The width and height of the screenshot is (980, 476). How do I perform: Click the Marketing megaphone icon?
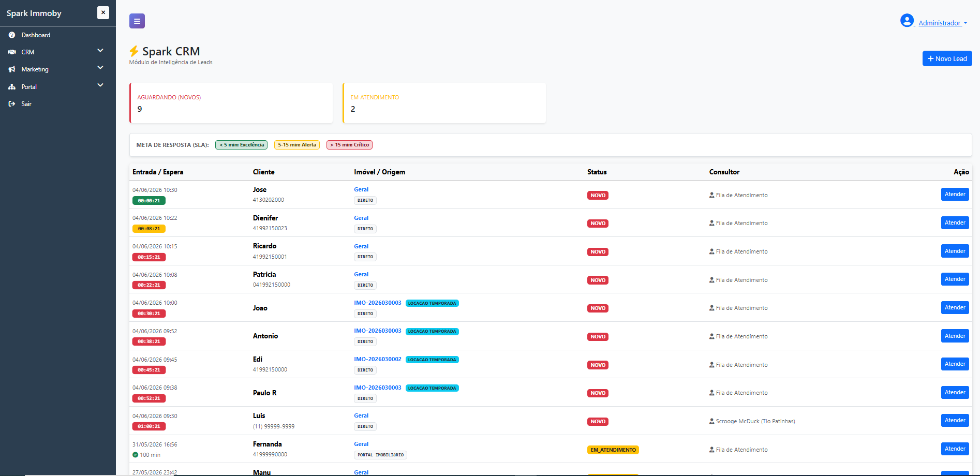12,69
